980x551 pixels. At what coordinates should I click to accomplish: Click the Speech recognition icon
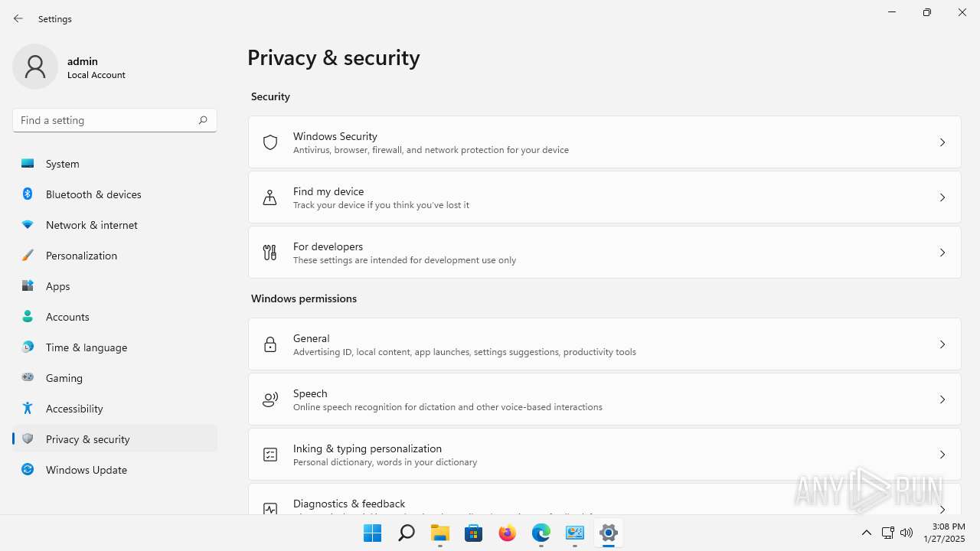(270, 399)
